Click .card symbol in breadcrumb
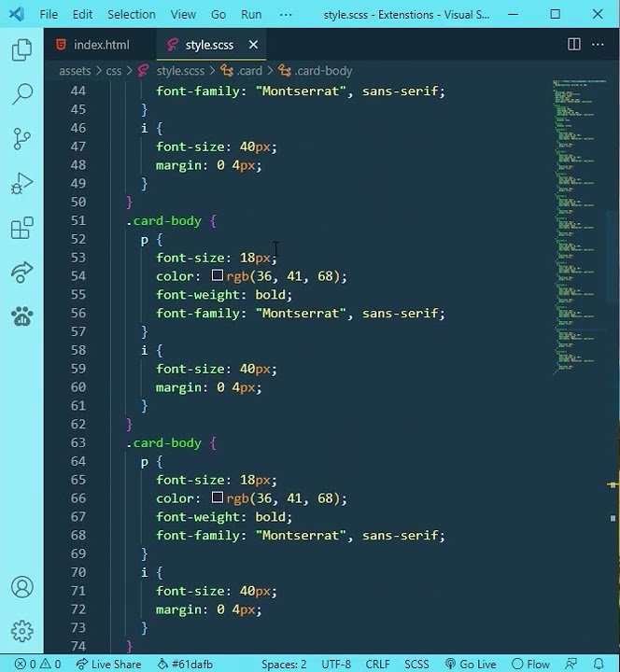620x672 pixels. click(x=241, y=71)
